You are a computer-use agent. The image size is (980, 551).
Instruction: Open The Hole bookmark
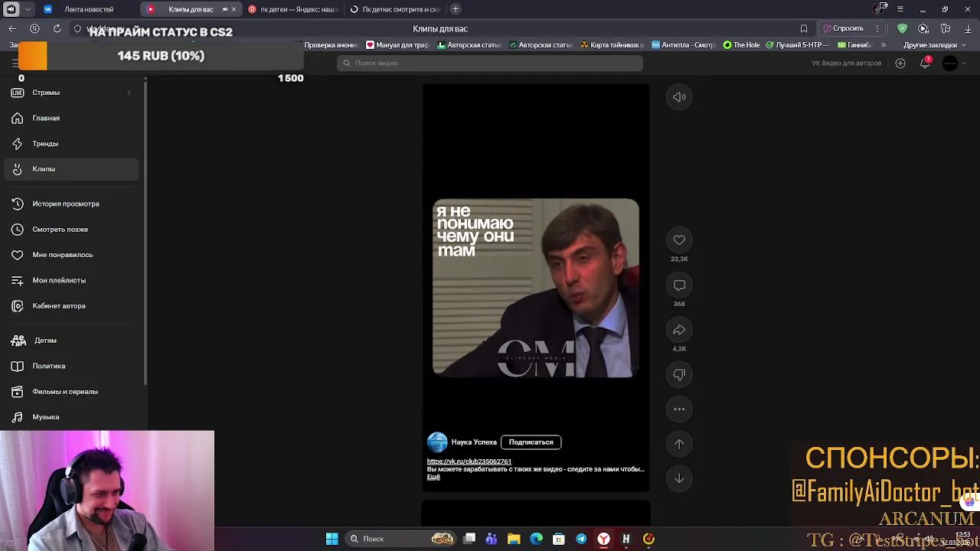pyautogui.click(x=742, y=45)
